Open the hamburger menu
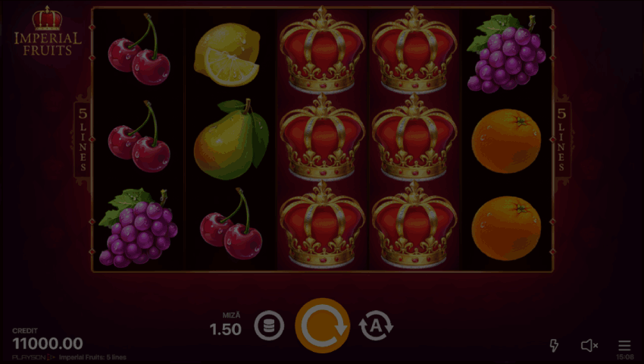 624,346
